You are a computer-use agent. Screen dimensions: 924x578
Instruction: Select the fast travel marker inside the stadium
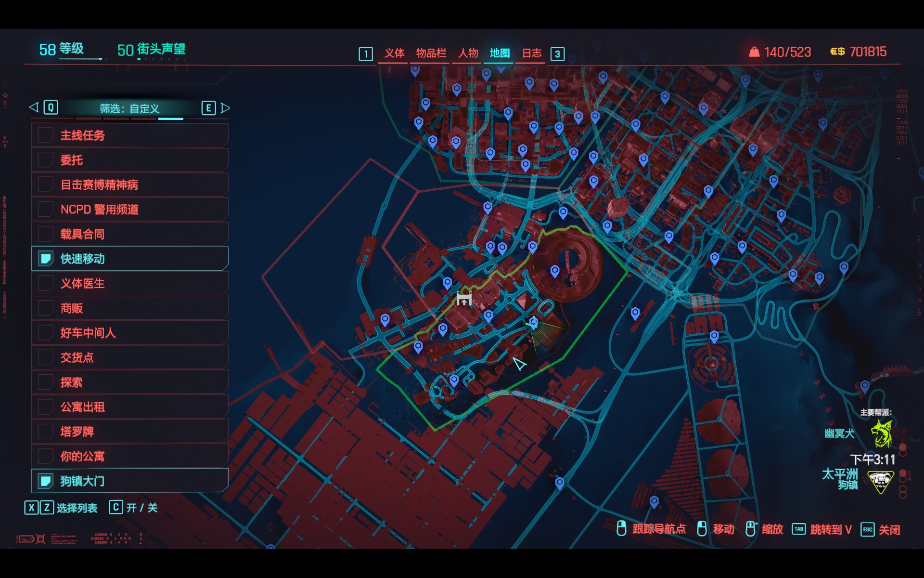(555, 271)
